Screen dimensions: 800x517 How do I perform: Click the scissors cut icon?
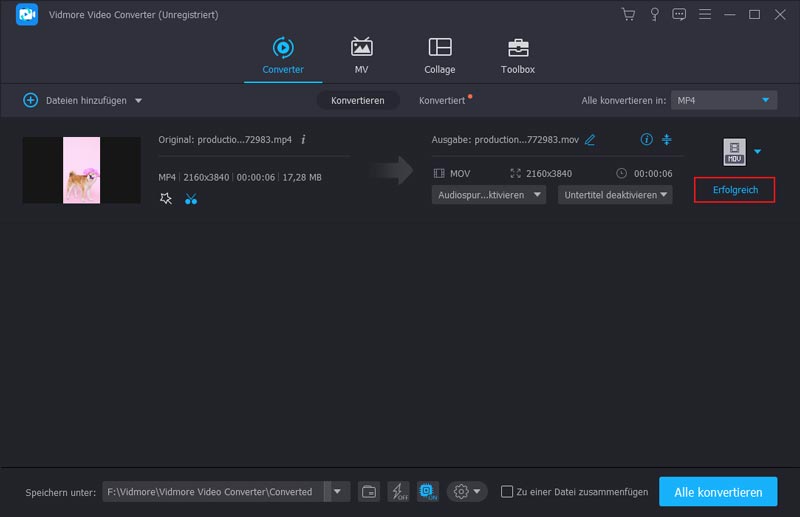coord(191,198)
